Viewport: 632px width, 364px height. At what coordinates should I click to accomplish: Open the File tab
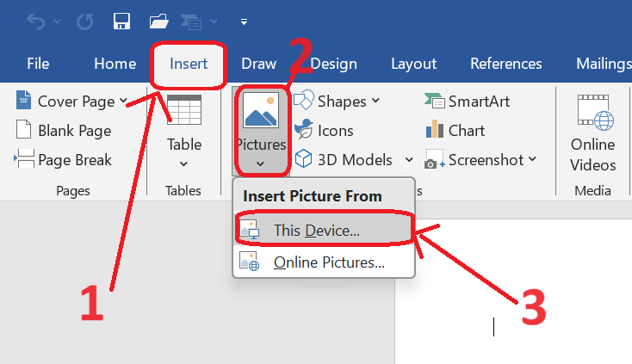point(38,64)
